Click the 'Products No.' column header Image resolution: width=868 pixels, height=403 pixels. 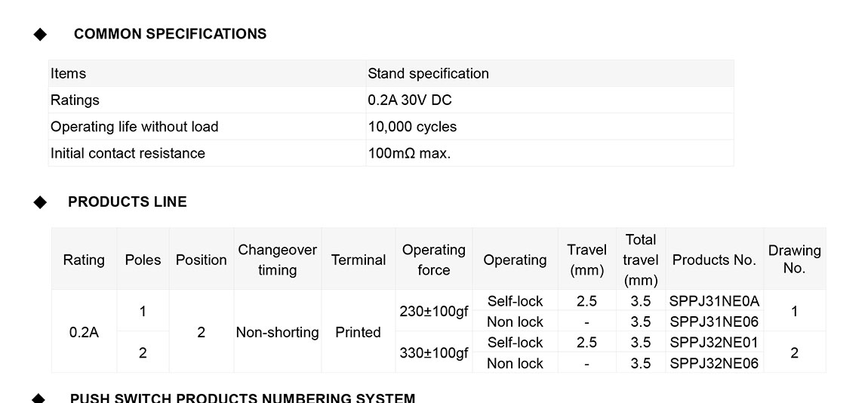pyautogui.click(x=714, y=260)
